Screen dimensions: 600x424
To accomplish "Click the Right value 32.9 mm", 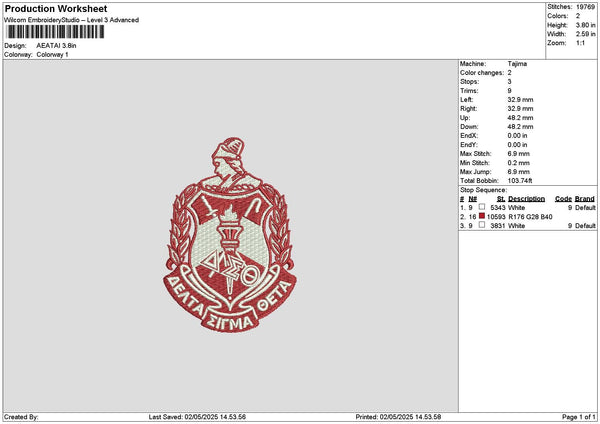I will click(x=520, y=109).
